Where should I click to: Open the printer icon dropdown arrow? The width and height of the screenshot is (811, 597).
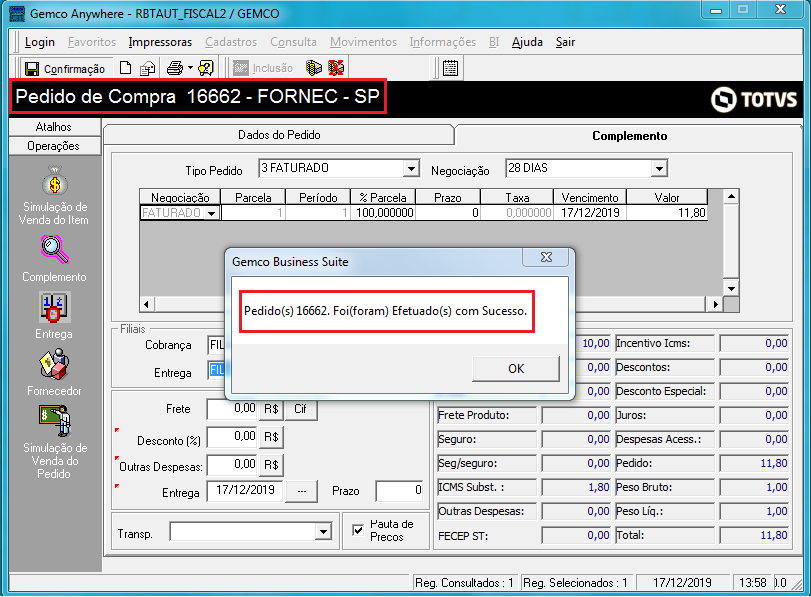(x=190, y=68)
